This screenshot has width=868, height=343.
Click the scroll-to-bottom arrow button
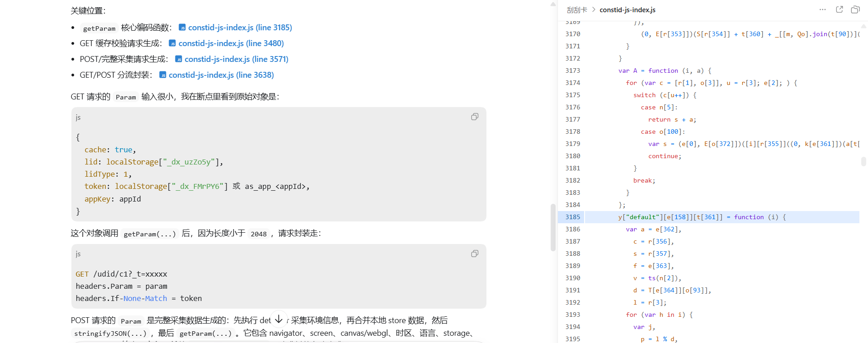pos(279,319)
